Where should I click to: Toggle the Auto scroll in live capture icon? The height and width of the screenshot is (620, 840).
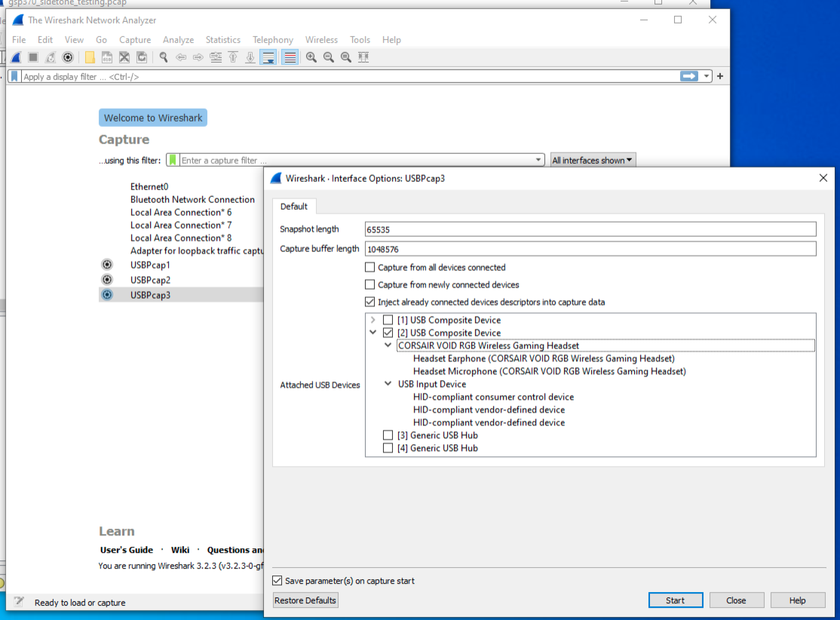pos(268,57)
